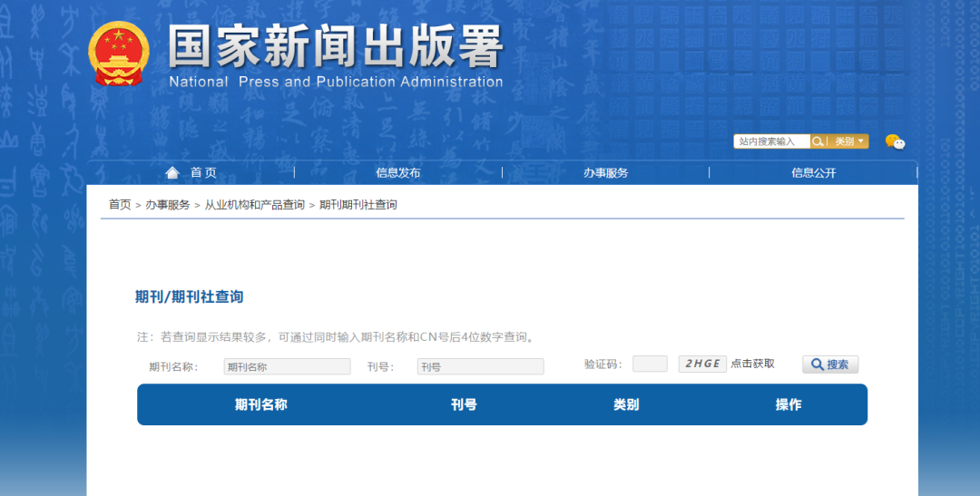Open the WeChat chat bubble icon
The image size is (980, 496).
(895, 141)
